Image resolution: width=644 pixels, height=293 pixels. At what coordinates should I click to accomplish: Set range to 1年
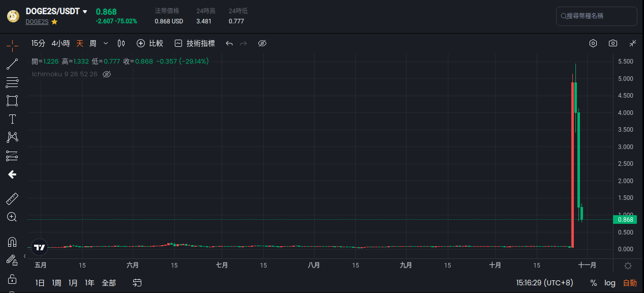89,283
